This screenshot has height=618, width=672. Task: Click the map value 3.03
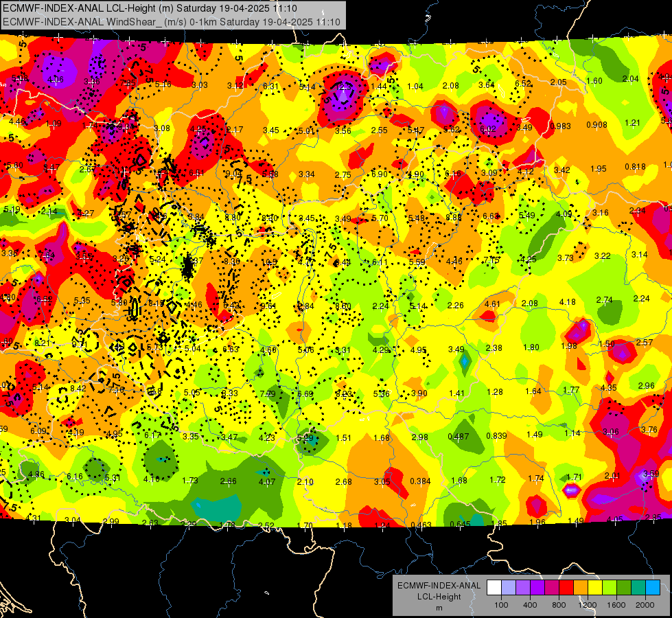point(199,85)
